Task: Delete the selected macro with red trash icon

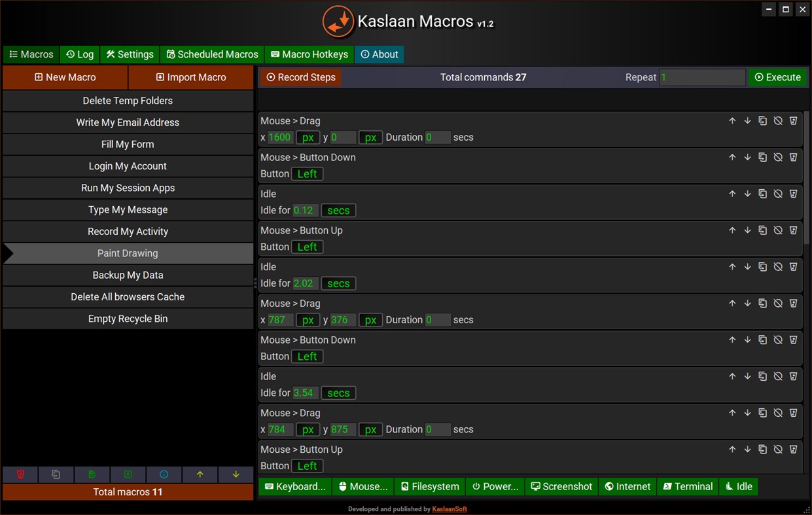Action: (x=20, y=474)
